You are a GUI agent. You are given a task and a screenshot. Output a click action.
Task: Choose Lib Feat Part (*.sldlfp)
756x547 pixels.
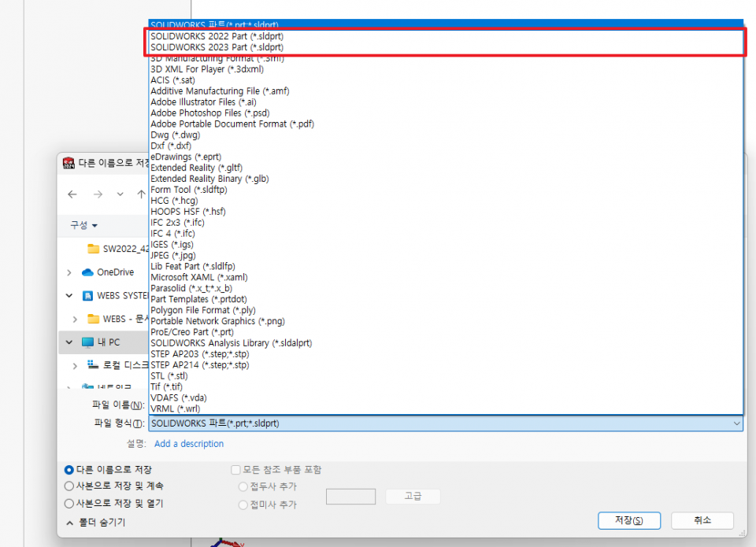446,267
